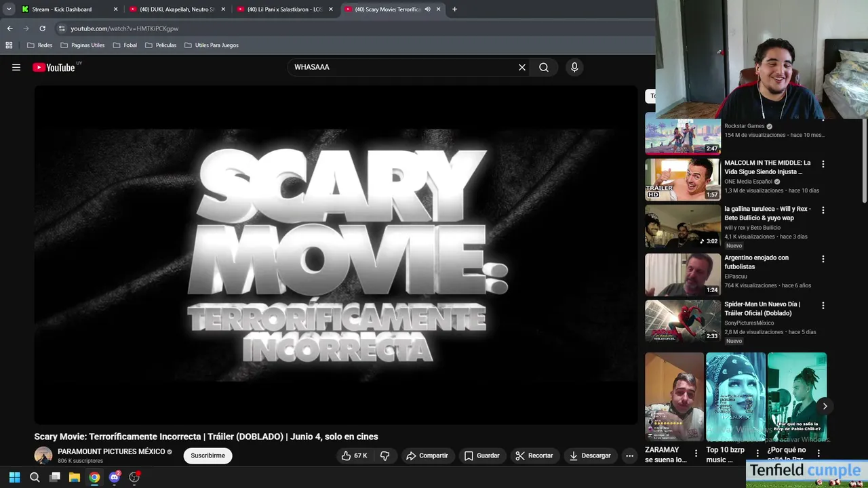
Task: Open the Paginas Utiles bookmarks folder
Action: coord(83,45)
